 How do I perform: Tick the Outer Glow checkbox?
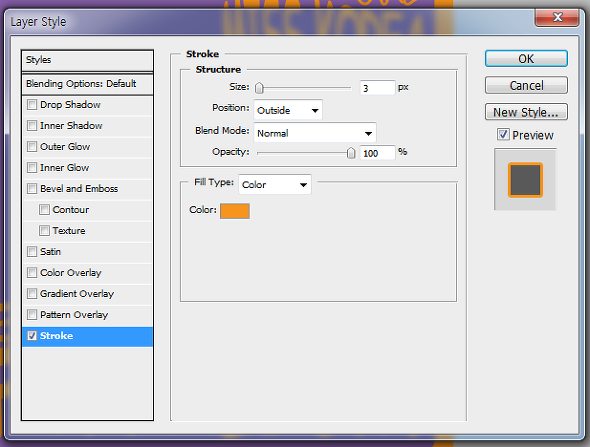coord(32,146)
